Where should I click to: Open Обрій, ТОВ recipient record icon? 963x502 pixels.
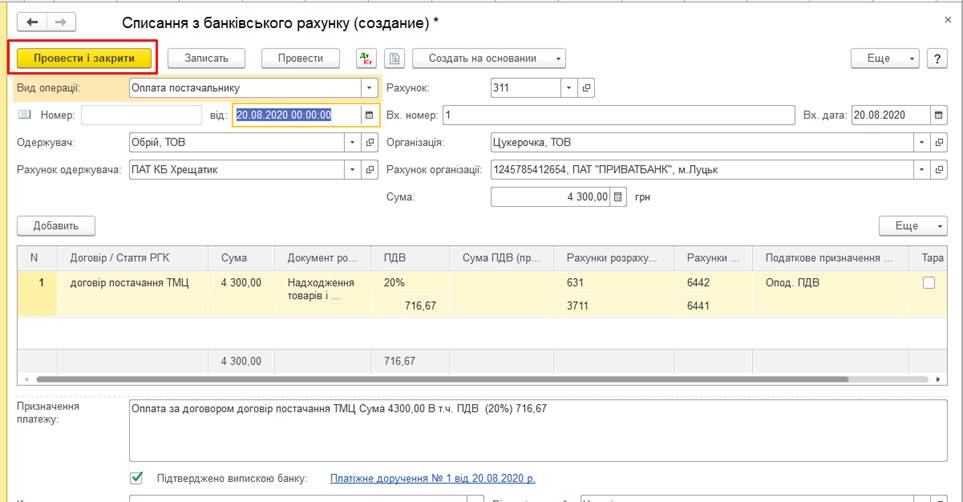pyautogui.click(x=370, y=143)
